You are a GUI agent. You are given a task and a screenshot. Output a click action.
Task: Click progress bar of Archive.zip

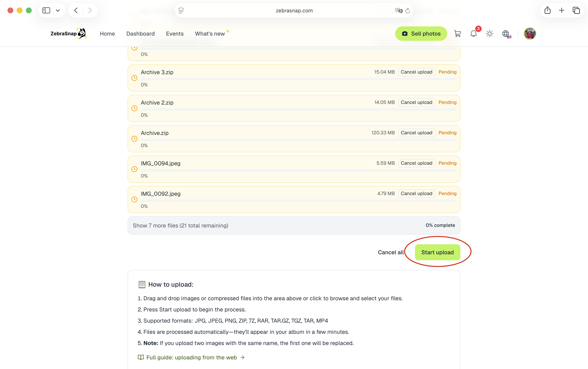point(299,140)
